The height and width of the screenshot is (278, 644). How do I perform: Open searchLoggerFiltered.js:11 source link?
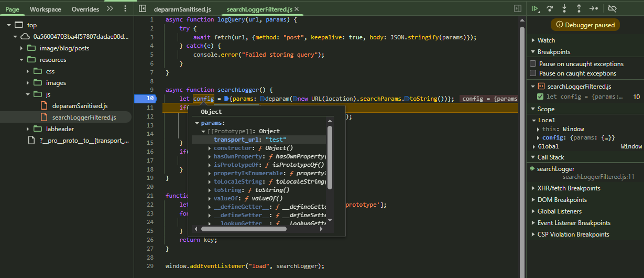(598, 177)
